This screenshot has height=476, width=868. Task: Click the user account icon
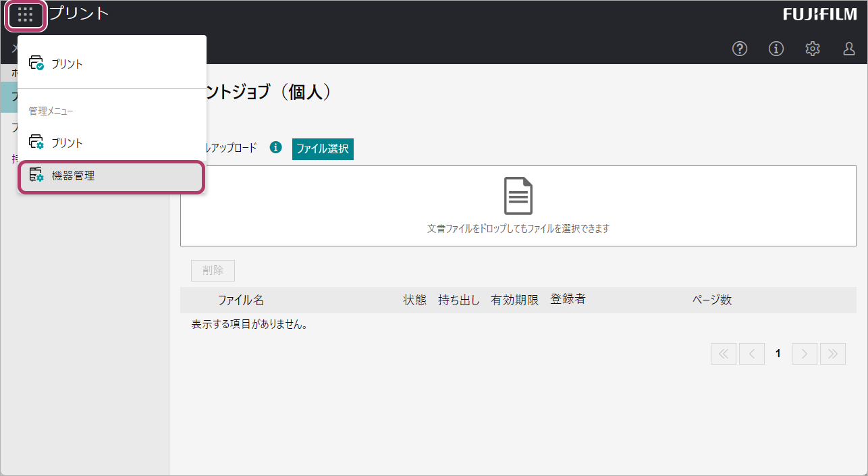tap(849, 49)
